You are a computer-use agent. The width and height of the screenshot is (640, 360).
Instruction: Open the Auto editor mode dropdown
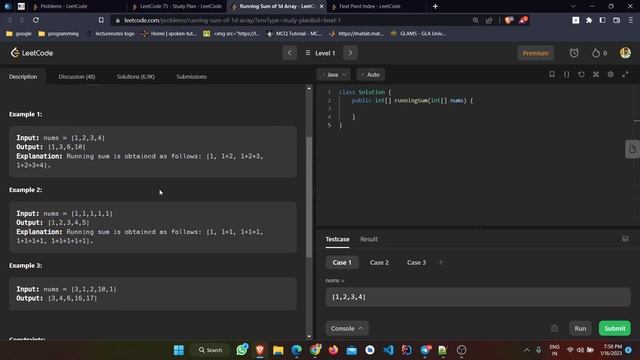point(371,75)
